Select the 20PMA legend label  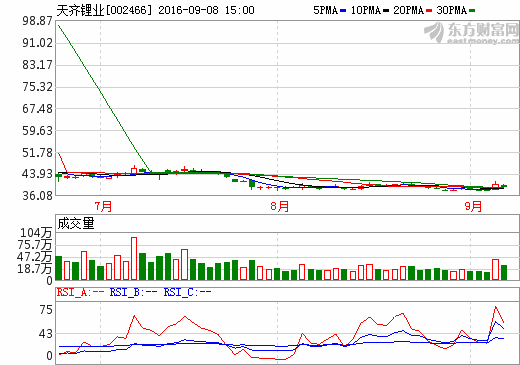click(x=408, y=10)
